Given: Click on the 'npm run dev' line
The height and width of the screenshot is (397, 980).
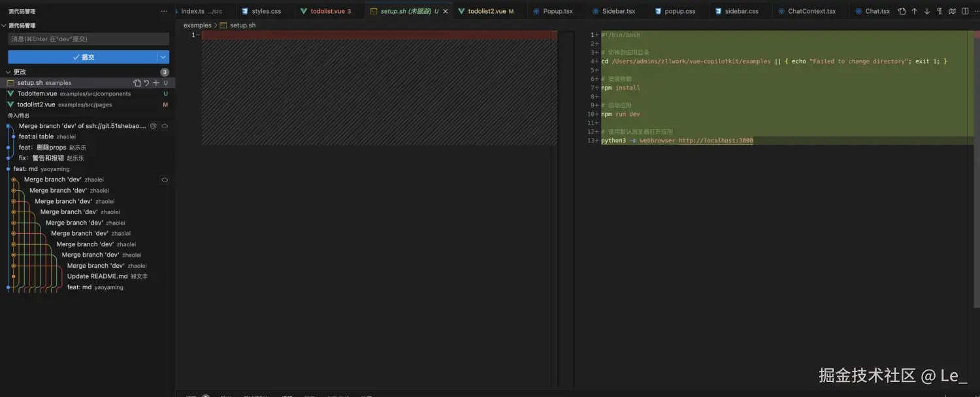Looking at the screenshot, I should click(x=621, y=114).
